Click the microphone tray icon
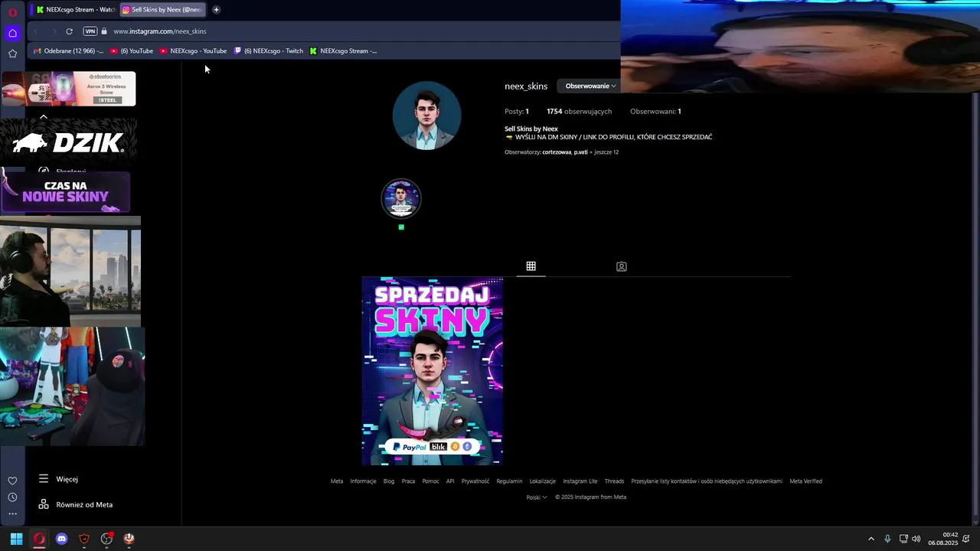The width and height of the screenshot is (980, 551). [x=887, y=539]
